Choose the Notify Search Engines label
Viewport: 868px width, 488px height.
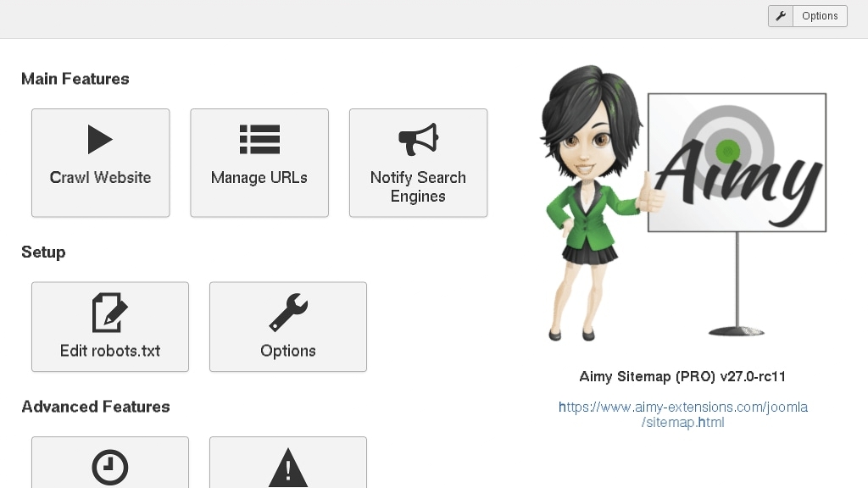point(418,186)
